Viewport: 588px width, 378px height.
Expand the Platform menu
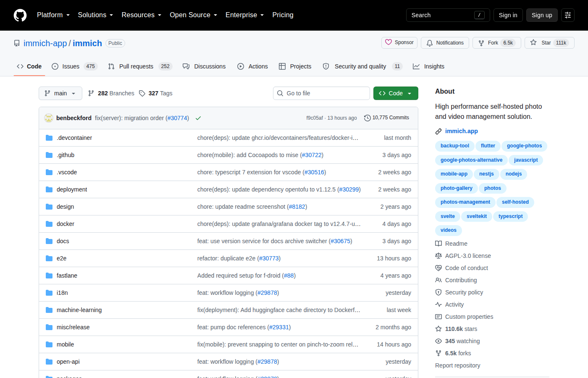(x=53, y=15)
